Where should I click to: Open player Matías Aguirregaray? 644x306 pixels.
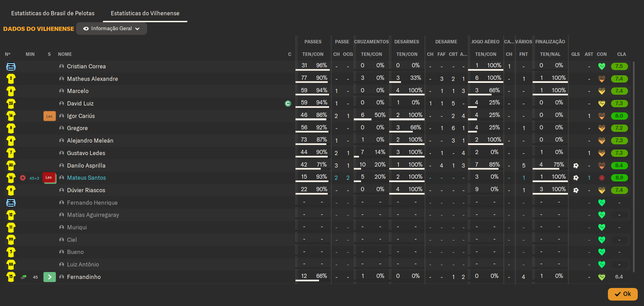pyautogui.click(x=93, y=215)
